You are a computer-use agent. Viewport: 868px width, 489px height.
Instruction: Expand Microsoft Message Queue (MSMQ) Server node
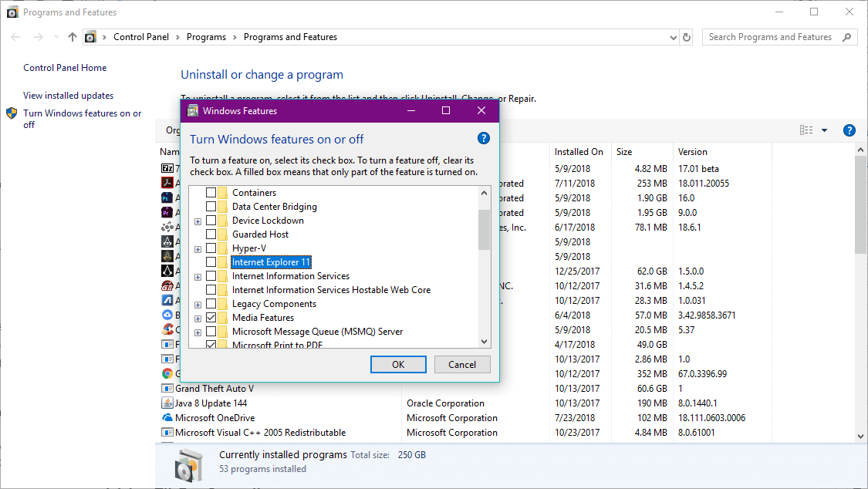coord(198,332)
